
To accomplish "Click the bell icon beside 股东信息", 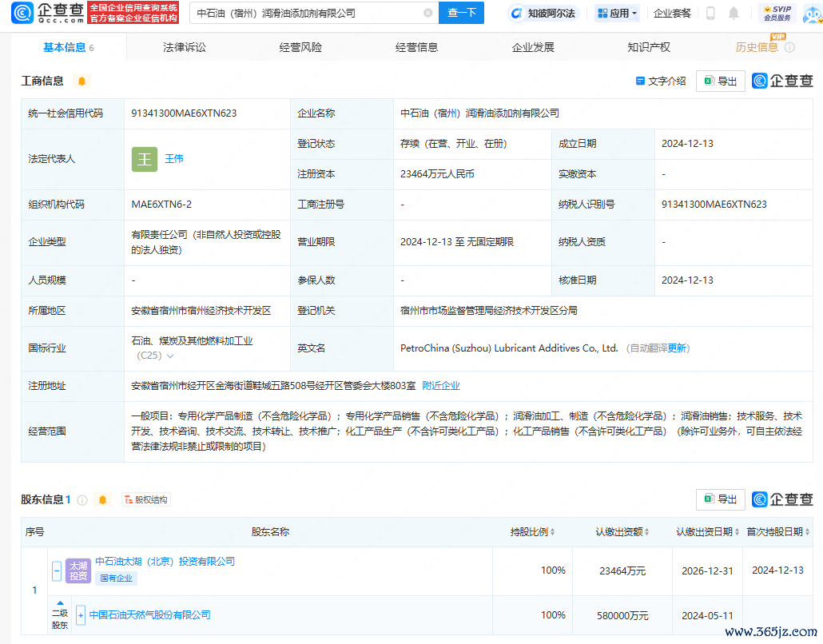I will (103, 499).
